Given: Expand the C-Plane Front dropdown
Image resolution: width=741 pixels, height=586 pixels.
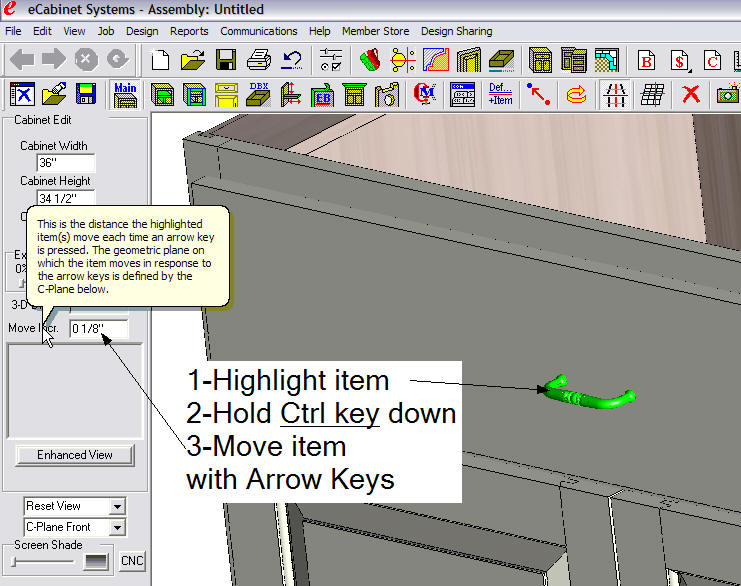Looking at the screenshot, I should tap(117, 527).
